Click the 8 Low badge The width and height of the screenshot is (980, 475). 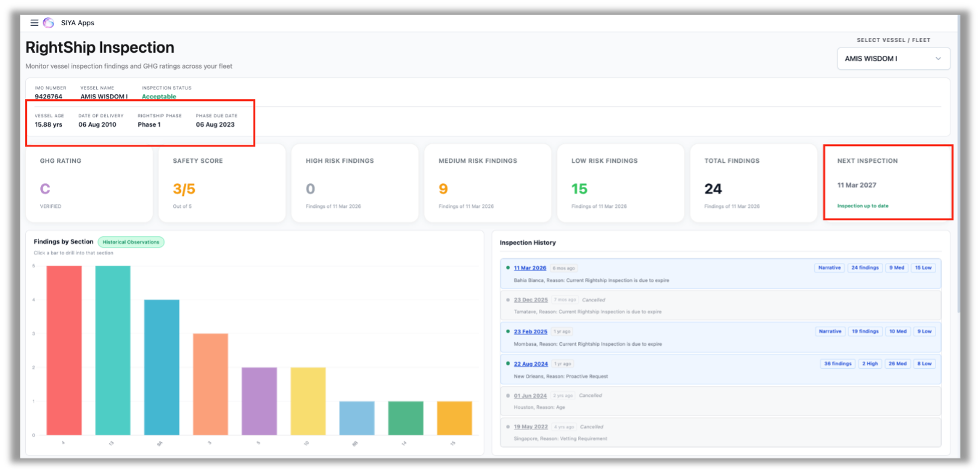coord(924,364)
